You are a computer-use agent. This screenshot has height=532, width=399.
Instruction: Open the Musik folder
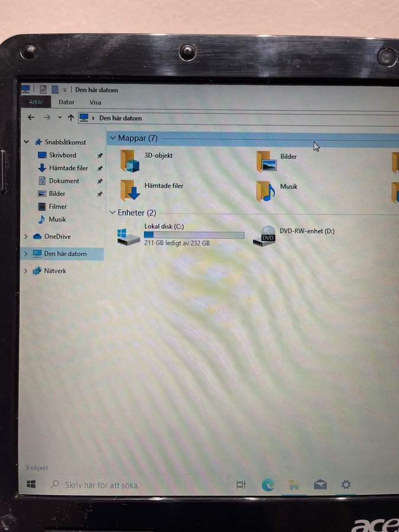tap(266, 191)
